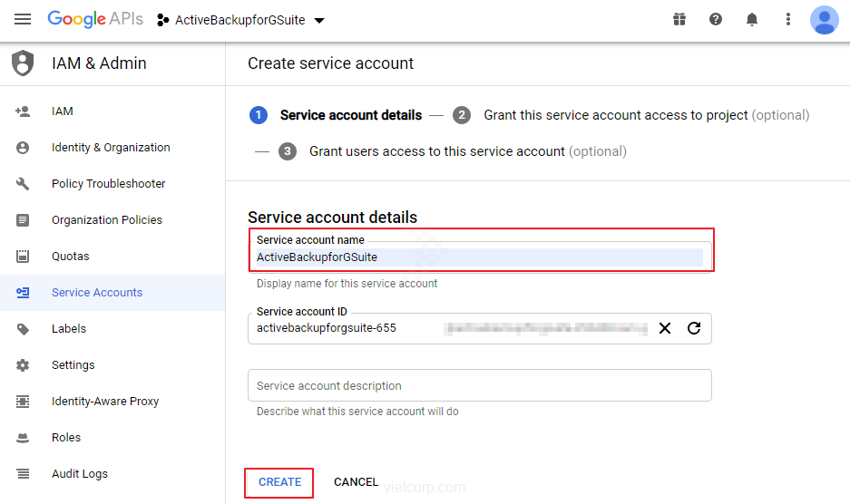Click the CANCEL button
This screenshot has height=504, width=850.
point(356,482)
